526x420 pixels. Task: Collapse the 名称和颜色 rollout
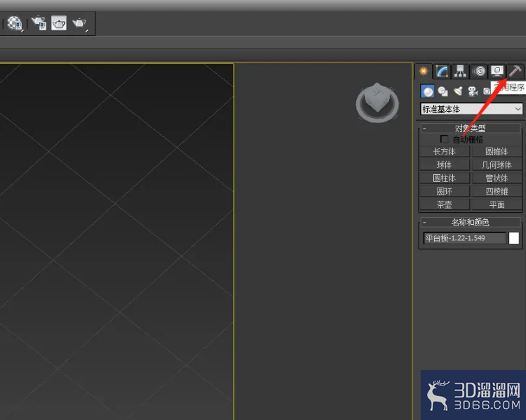(470, 222)
